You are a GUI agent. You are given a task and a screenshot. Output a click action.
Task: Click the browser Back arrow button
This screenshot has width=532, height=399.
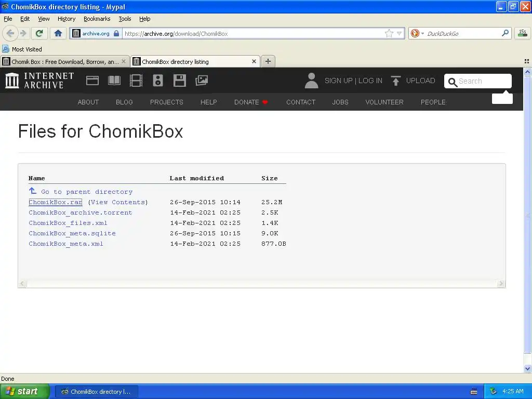point(10,33)
